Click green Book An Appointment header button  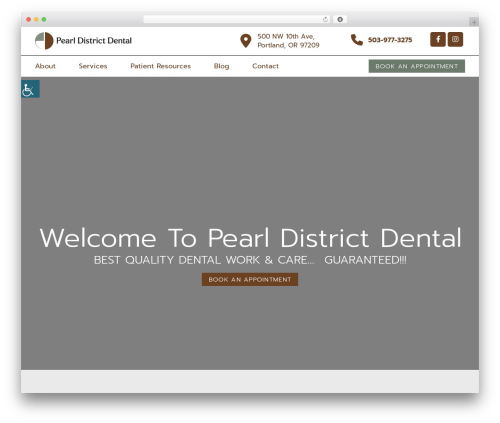pyautogui.click(x=417, y=66)
